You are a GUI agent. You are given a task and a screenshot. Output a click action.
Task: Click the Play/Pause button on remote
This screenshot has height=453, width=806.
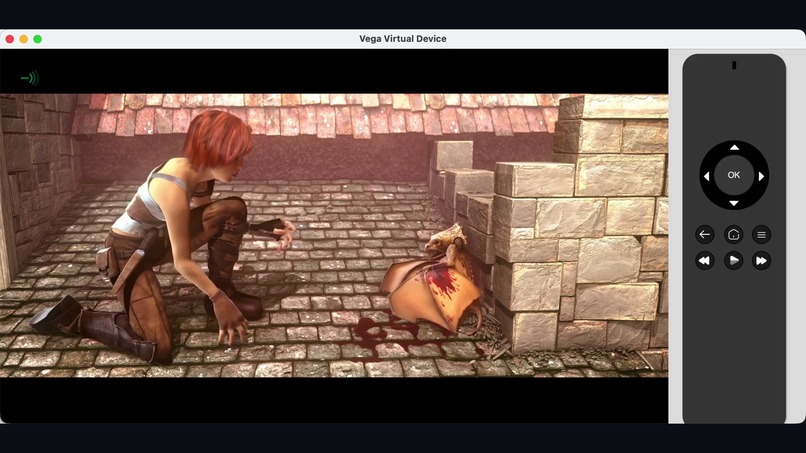tap(734, 261)
